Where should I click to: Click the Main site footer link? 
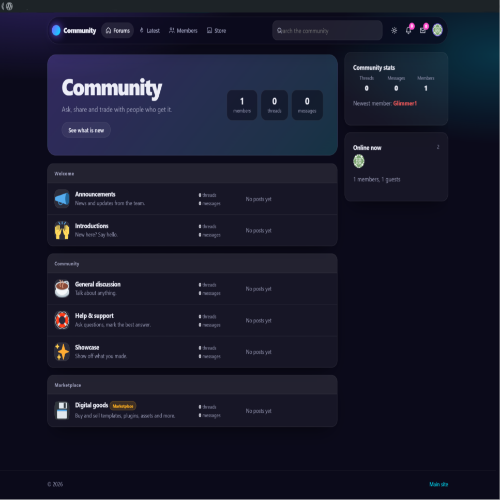(439, 484)
